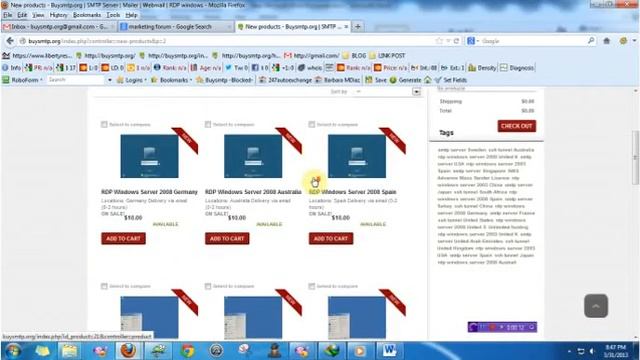Open RDP Windows Server 2008 Germany link
The height and width of the screenshot is (360, 640).
(x=149, y=192)
